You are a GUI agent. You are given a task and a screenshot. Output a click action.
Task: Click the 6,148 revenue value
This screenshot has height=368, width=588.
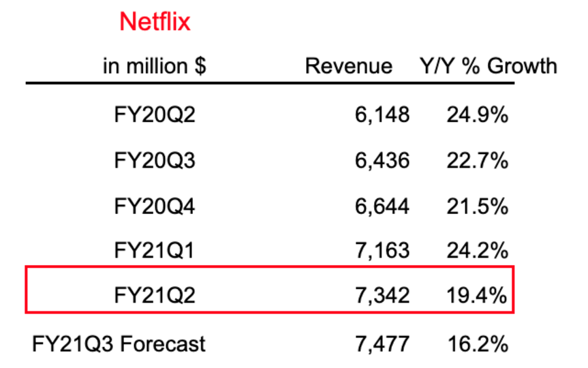point(382,114)
